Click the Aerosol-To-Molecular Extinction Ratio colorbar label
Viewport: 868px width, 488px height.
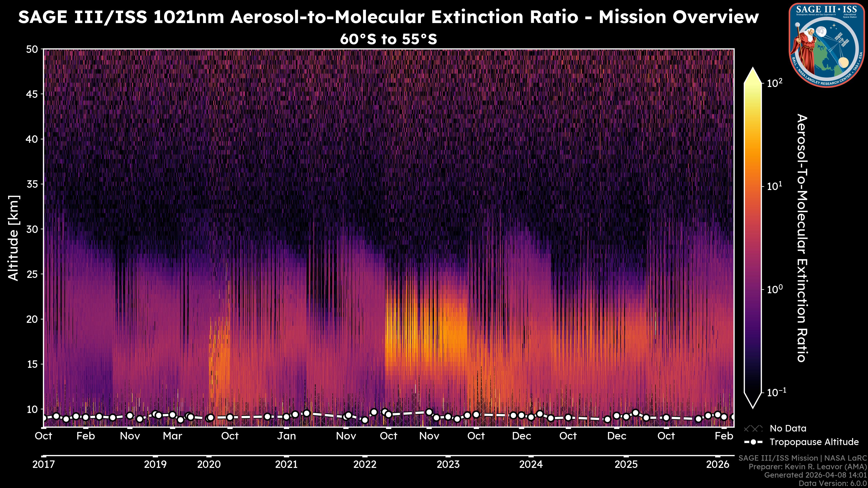[802, 238]
